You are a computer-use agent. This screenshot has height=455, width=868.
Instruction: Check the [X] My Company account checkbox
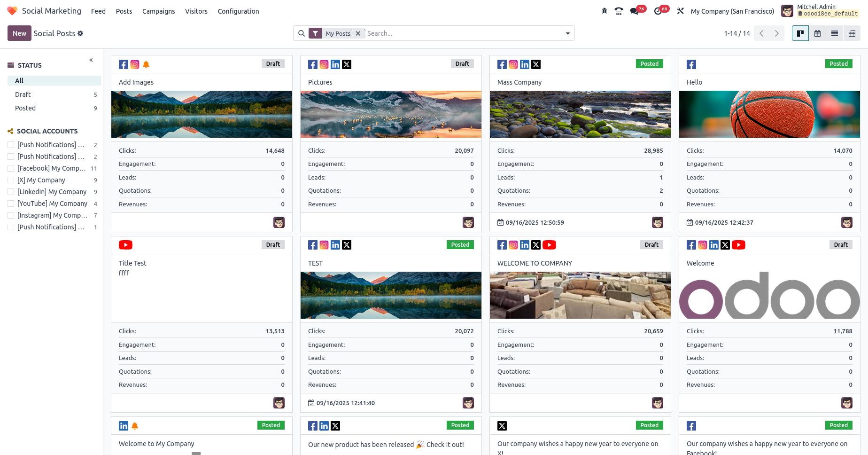pos(11,180)
